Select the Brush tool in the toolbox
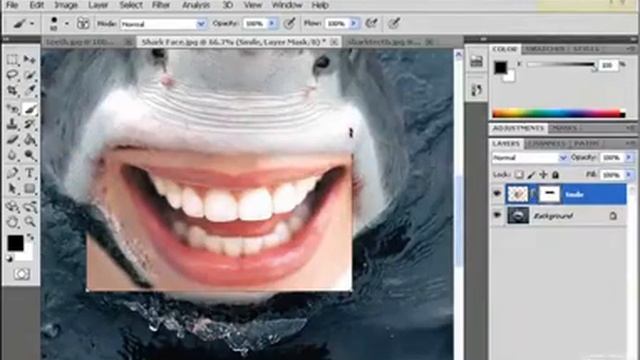 click(x=29, y=109)
